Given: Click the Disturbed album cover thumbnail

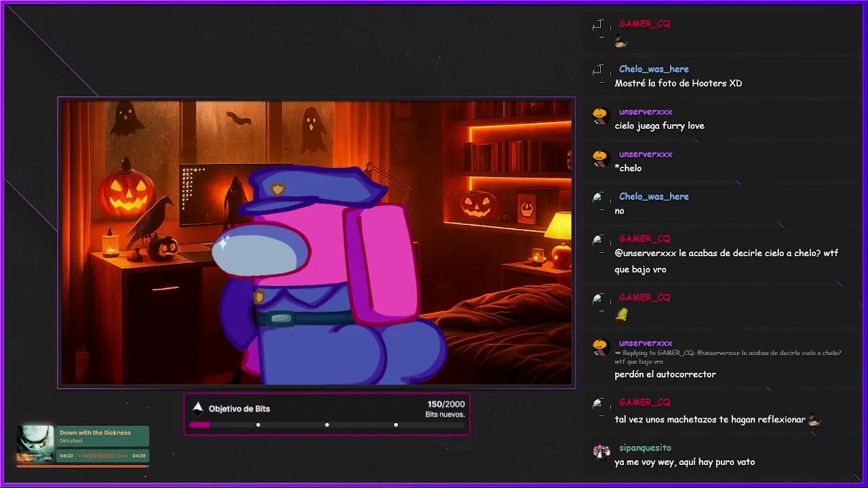Looking at the screenshot, I should (x=35, y=444).
